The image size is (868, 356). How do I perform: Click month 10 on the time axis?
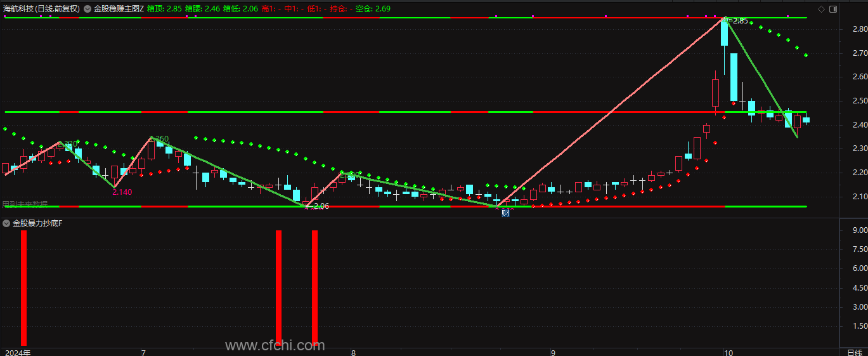(x=728, y=352)
